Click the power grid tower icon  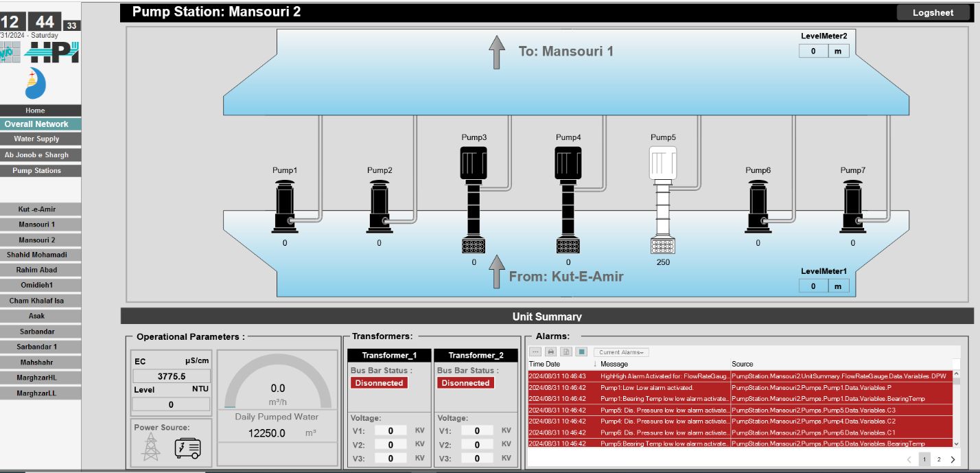[150, 448]
